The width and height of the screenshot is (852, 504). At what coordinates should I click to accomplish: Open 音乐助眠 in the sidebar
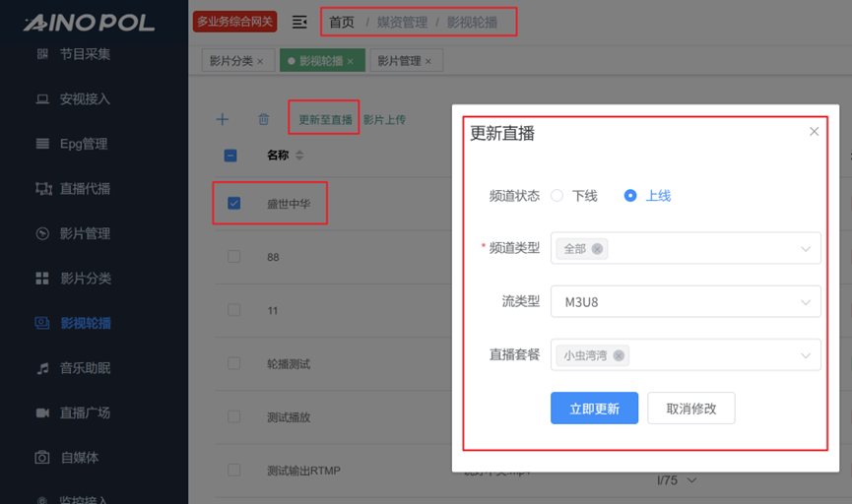pyautogui.click(x=85, y=368)
